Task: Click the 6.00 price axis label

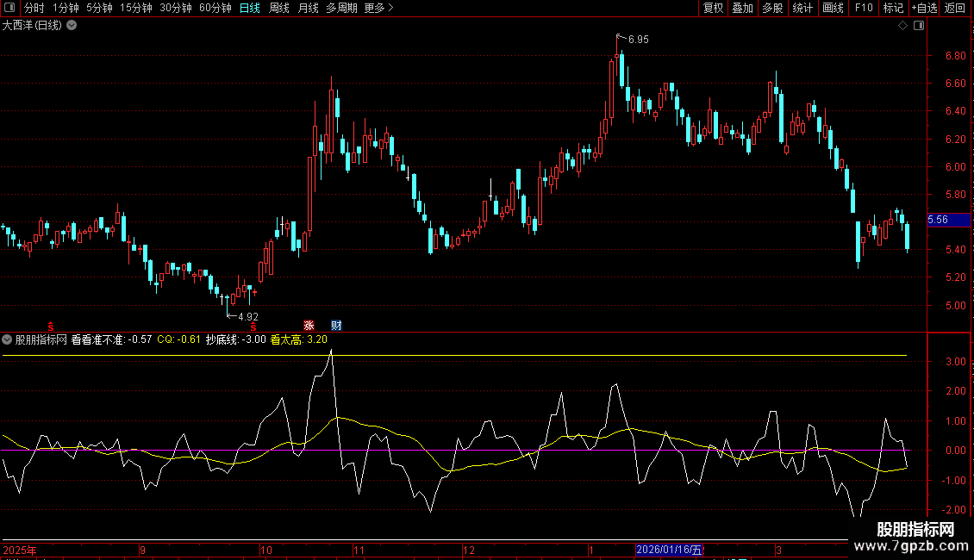Action: [x=955, y=167]
